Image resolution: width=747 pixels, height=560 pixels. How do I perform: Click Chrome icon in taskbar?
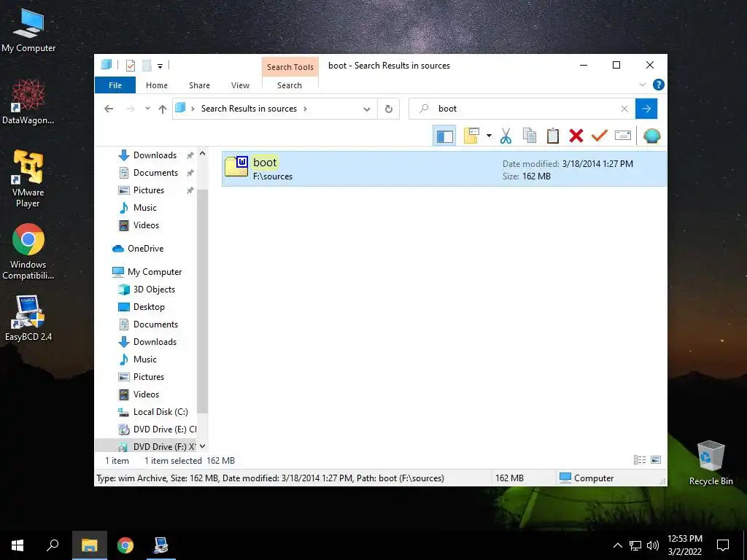coord(125,545)
